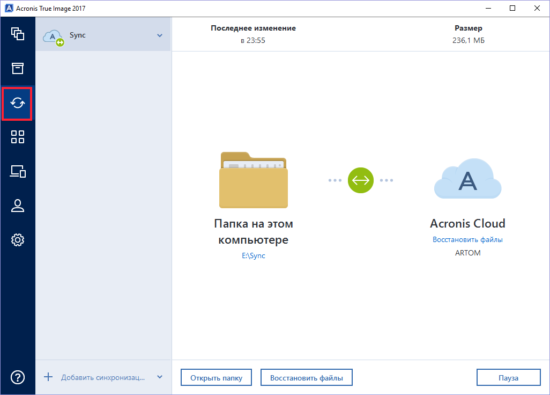Viewport: 550px width, 395px height.
Task: Expand the Добавить синхронизацию dropdown arrow
Action: pyautogui.click(x=160, y=377)
